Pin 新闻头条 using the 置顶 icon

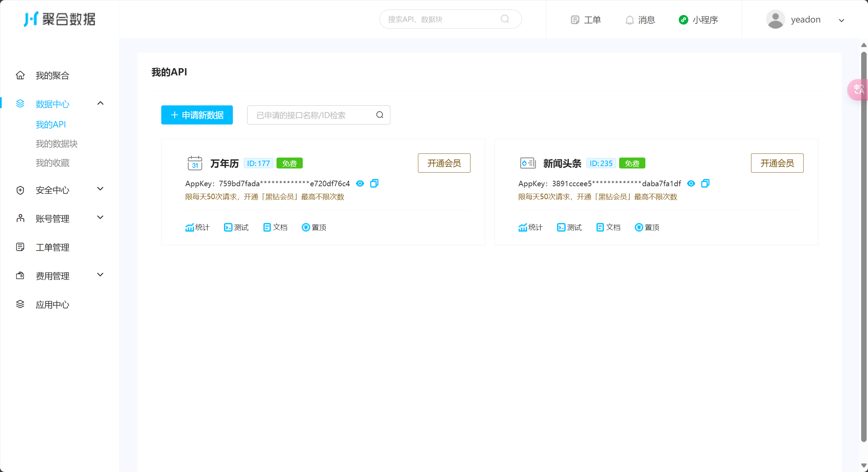click(639, 227)
